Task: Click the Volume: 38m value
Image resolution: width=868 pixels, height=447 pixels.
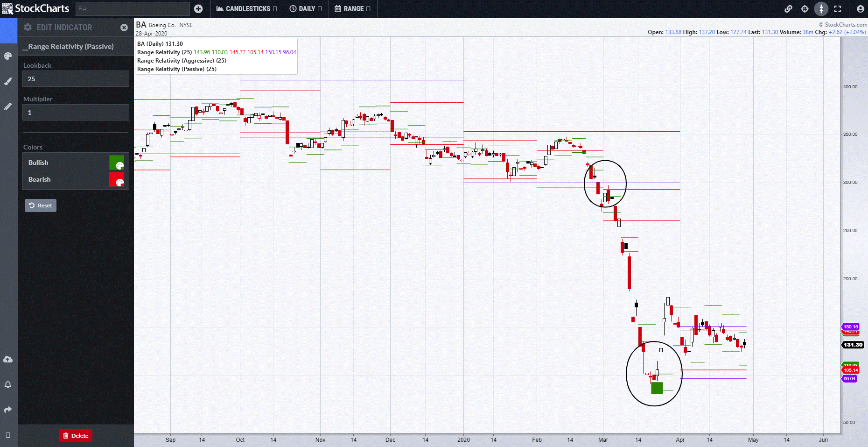Action: pyautogui.click(x=797, y=32)
